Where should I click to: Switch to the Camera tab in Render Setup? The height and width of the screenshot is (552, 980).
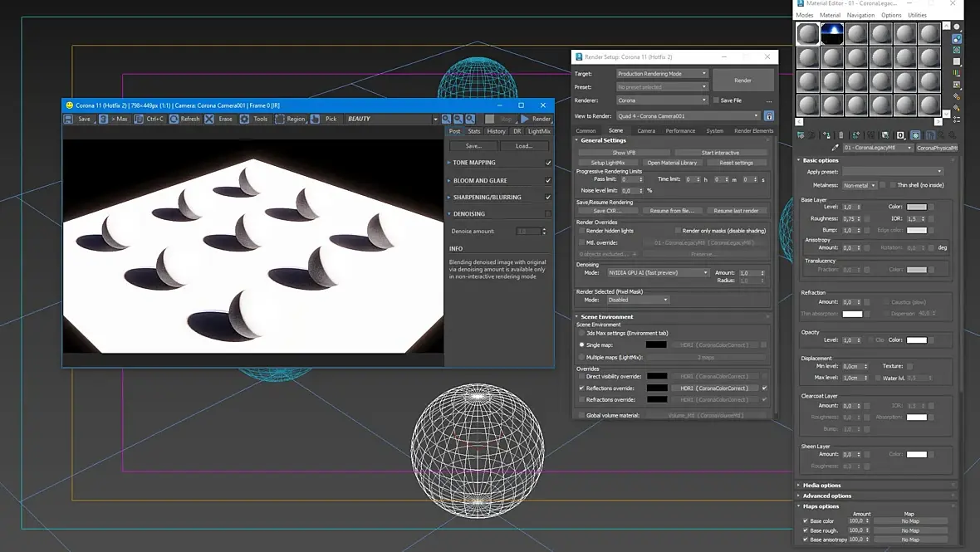pos(645,130)
